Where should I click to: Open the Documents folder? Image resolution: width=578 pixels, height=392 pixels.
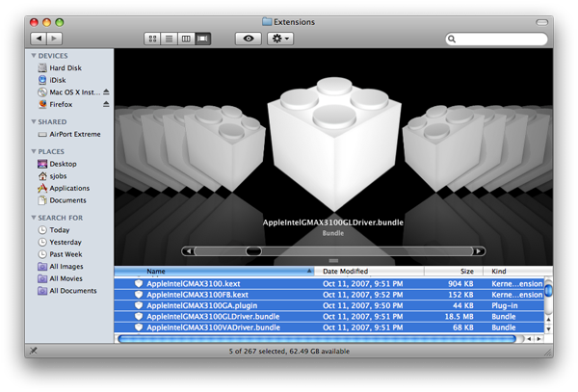(62, 200)
